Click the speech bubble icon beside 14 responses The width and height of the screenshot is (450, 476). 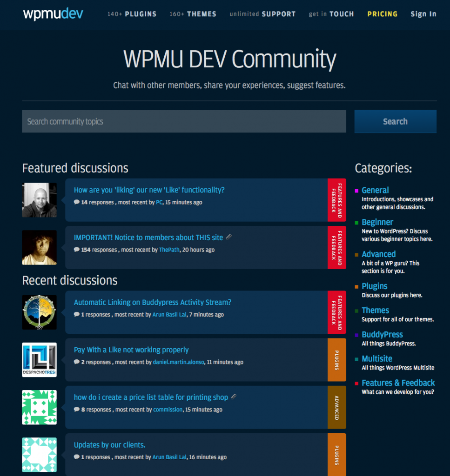[x=77, y=202]
